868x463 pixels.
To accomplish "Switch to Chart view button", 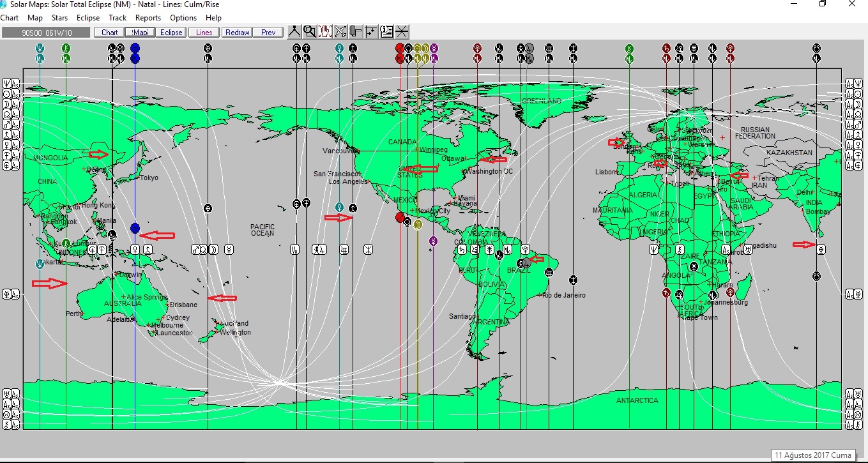I will pos(109,32).
